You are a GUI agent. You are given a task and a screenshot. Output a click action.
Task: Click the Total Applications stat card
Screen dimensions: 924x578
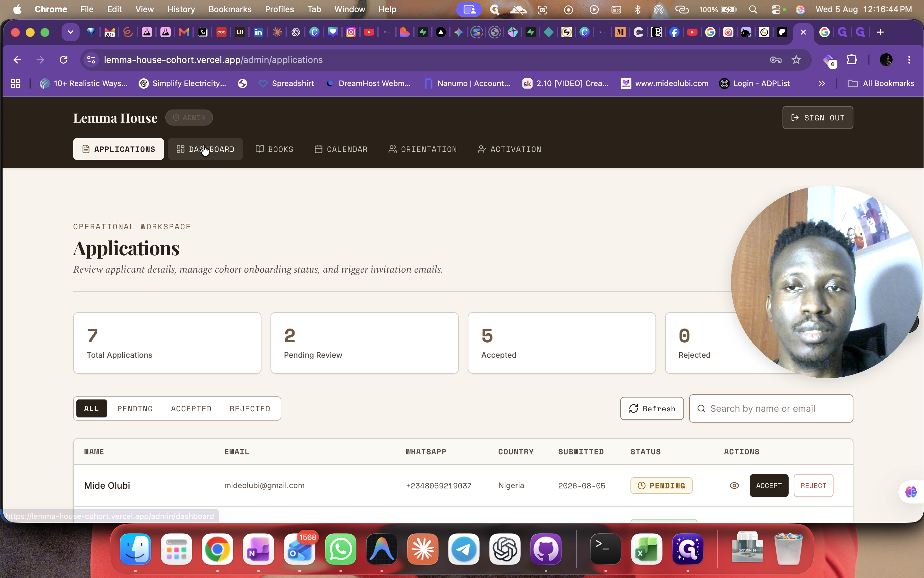(x=167, y=343)
